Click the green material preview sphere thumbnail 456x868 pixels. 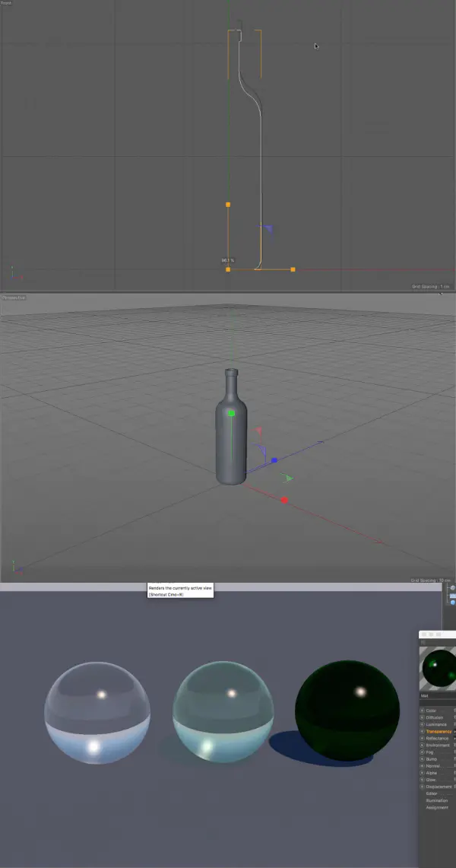(439, 668)
